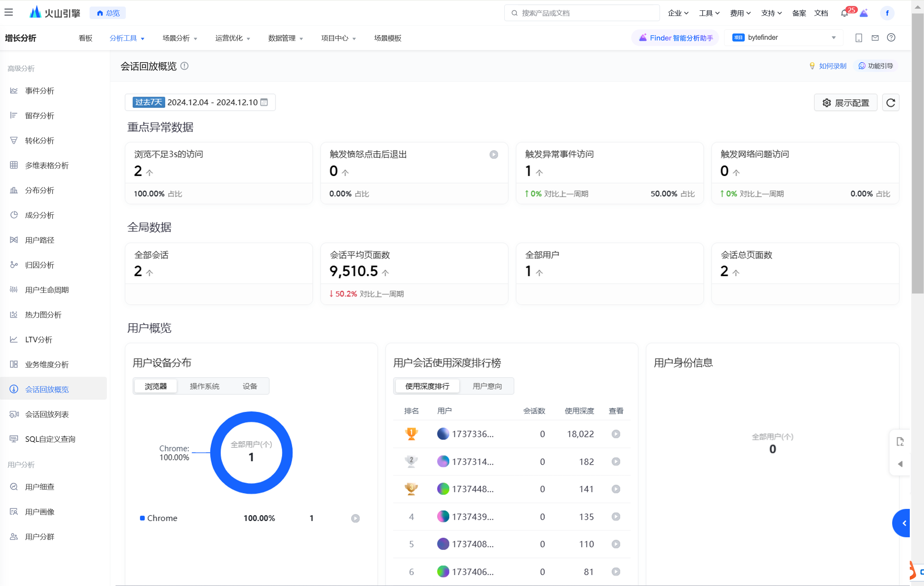View replay for user 1737406...

pos(616,571)
